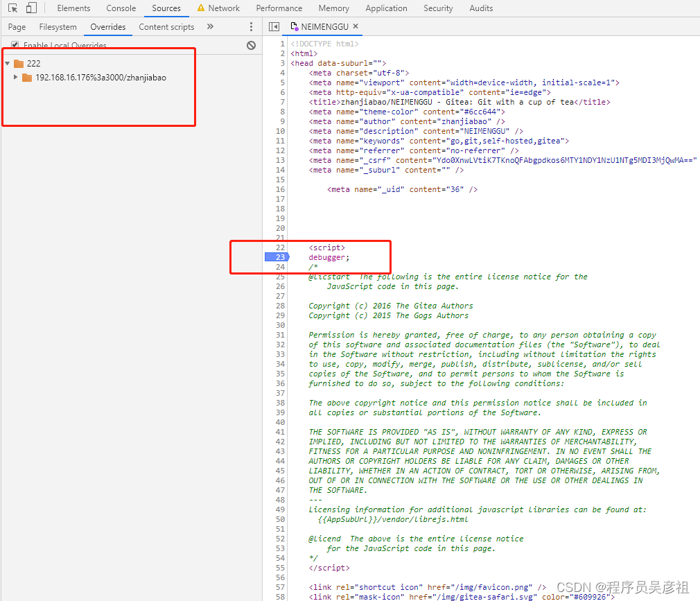700x601 pixels.
Task: Click the meta _uid content="36" line
Action: [402, 189]
